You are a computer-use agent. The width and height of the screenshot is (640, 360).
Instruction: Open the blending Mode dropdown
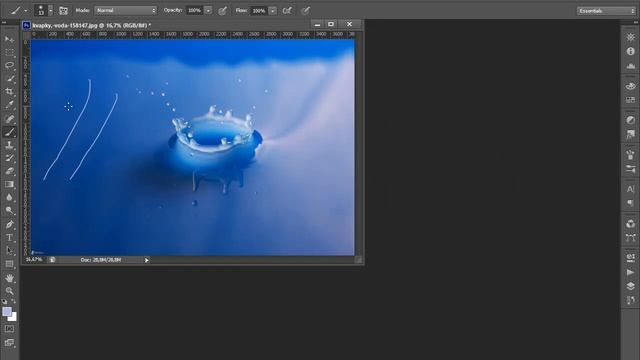tap(126, 11)
